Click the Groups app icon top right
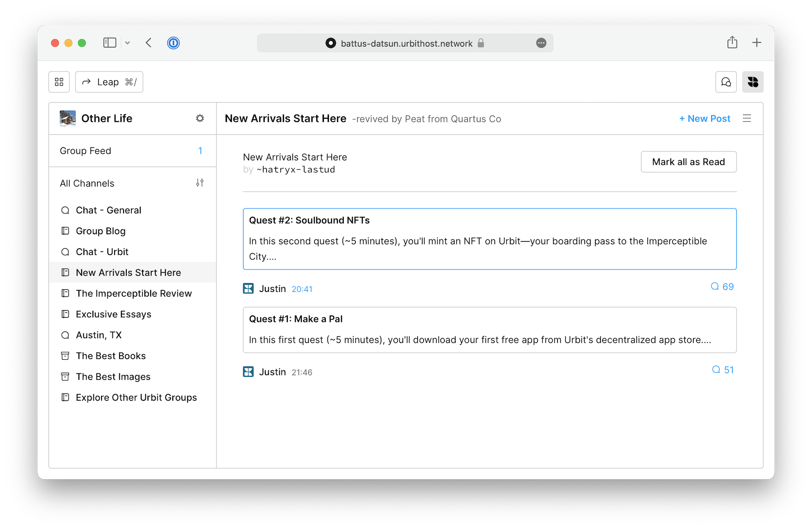This screenshot has height=529, width=812. (x=752, y=82)
